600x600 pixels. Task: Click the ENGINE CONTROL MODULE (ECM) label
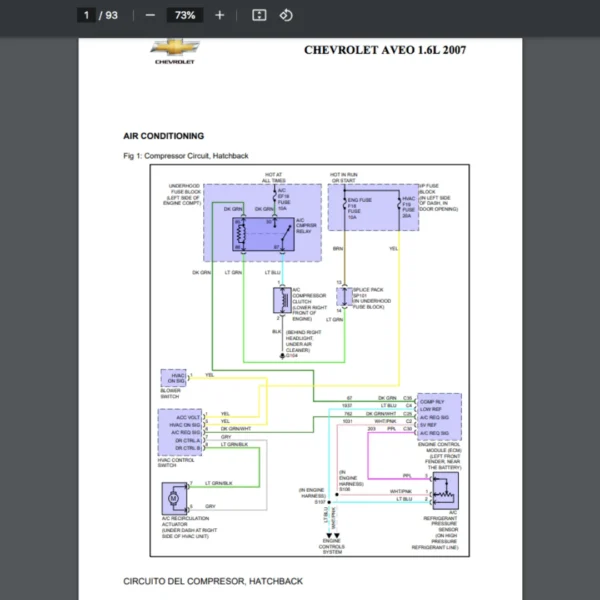(440, 456)
